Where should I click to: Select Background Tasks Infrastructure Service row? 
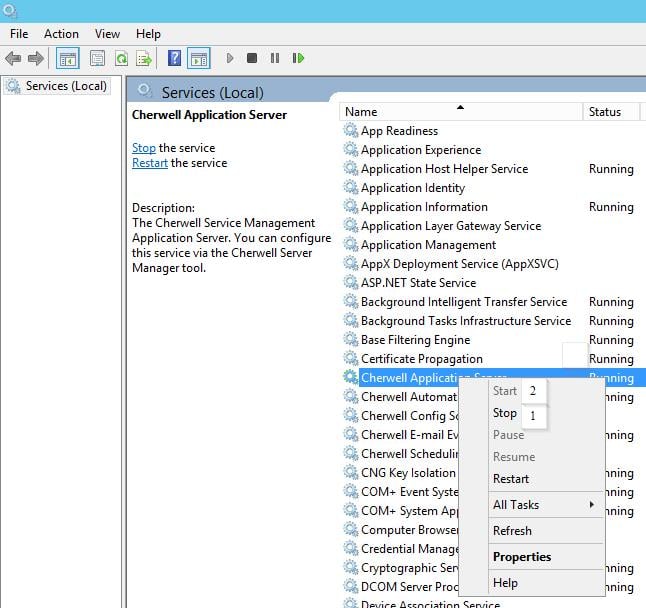[x=494, y=320]
